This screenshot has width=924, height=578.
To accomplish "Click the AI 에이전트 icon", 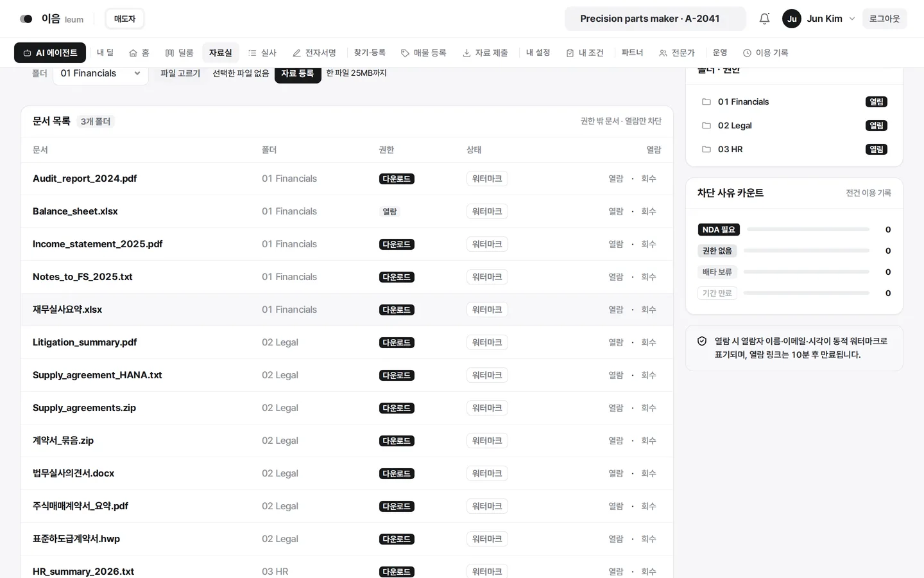I will coord(27,53).
